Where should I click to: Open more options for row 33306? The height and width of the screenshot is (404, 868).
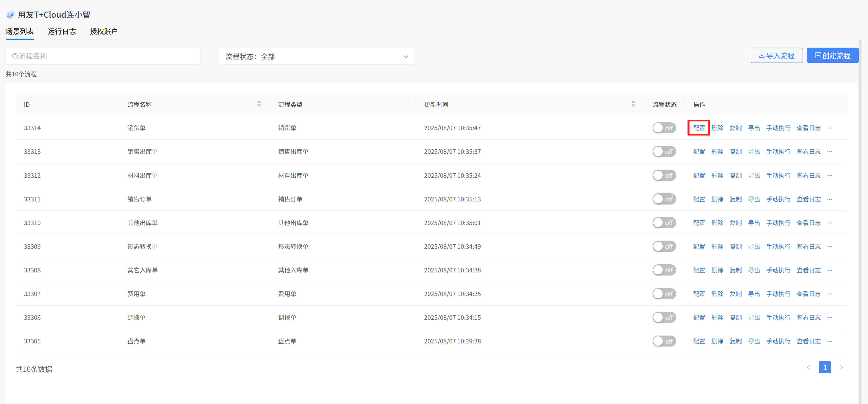pos(830,318)
